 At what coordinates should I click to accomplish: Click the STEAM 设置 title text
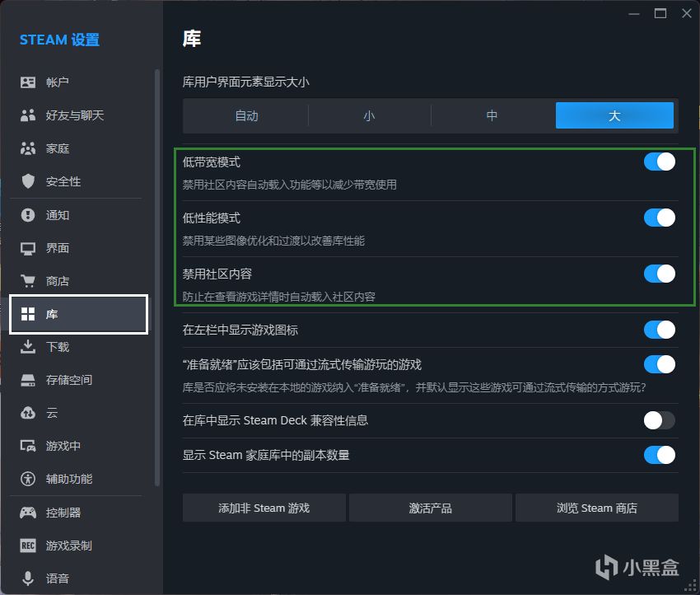pyautogui.click(x=59, y=40)
